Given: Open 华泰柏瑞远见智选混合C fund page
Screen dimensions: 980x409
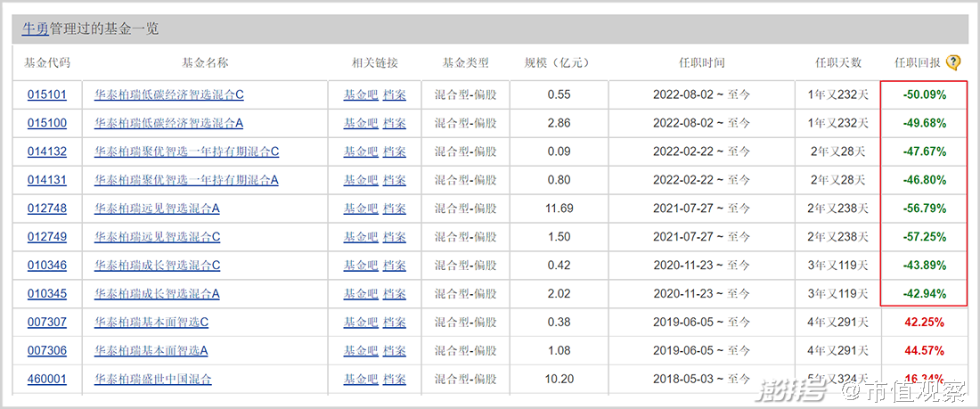Looking at the screenshot, I should point(157,237).
